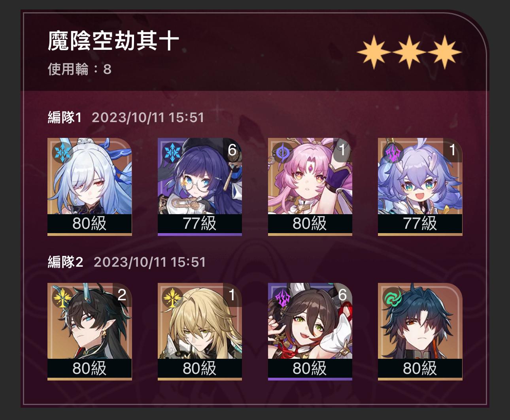
Task: Click the three-star rating at top right
Action: tap(409, 52)
